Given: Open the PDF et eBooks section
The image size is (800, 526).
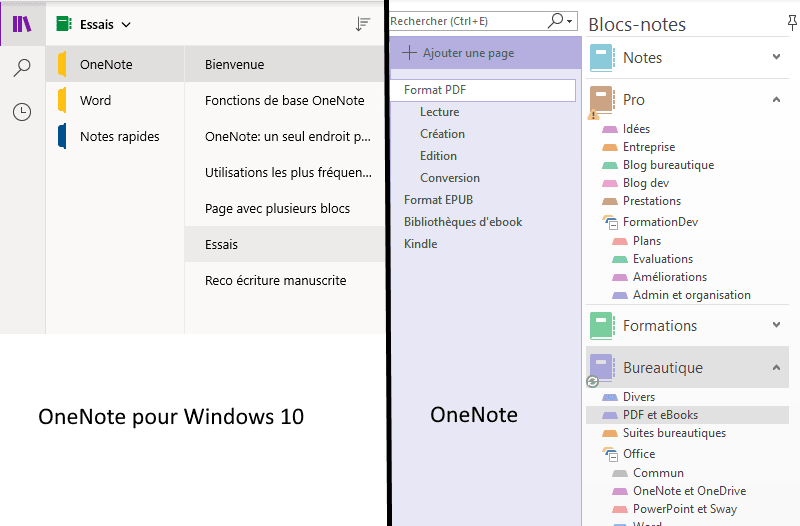Looking at the screenshot, I should (x=687, y=415).
